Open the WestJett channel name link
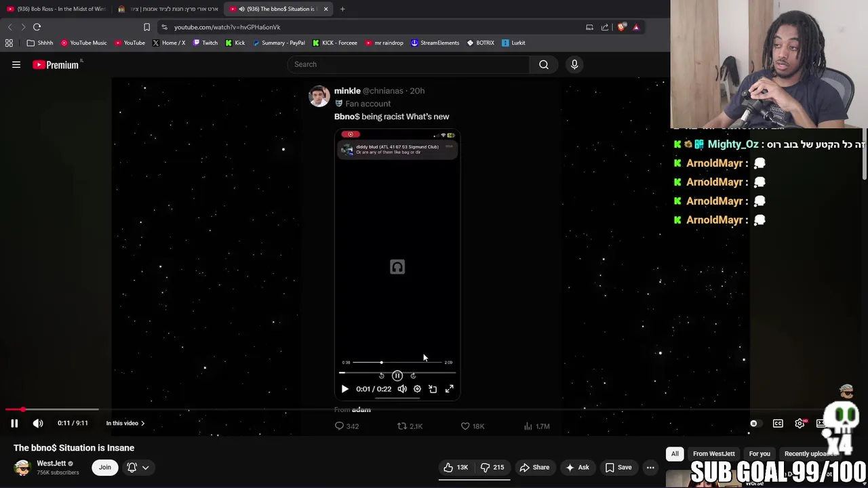Viewport: 868px width, 488px height. tap(52, 464)
